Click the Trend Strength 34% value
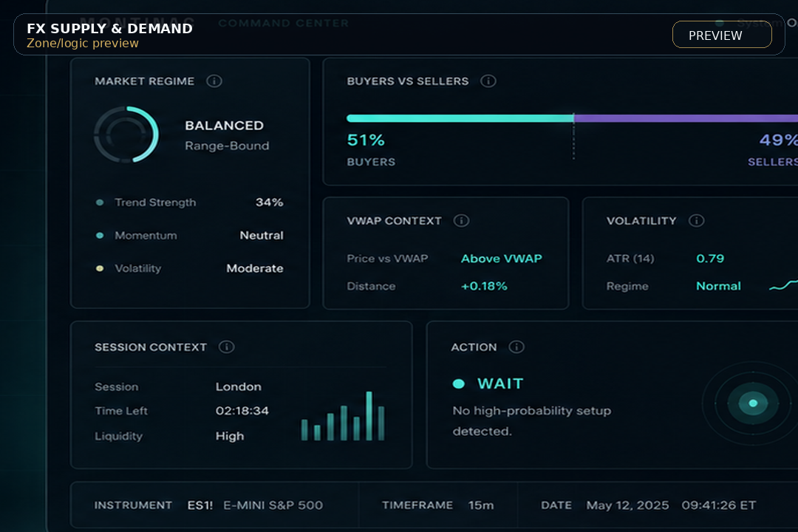Viewport: 798px width, 532px height. click(269, 202)
